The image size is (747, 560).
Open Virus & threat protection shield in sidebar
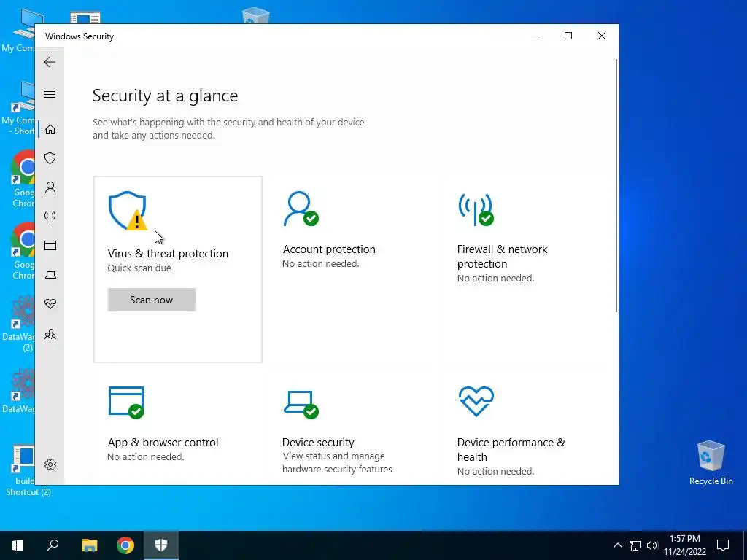(50, 158)
